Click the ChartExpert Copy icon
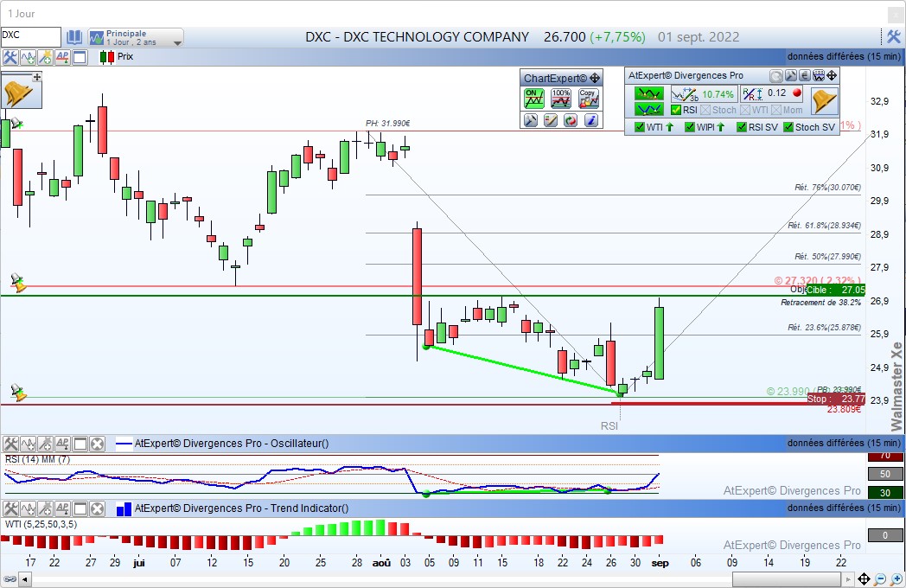Image resolution: width=906 pixels, height=588 pixels. 588,99
